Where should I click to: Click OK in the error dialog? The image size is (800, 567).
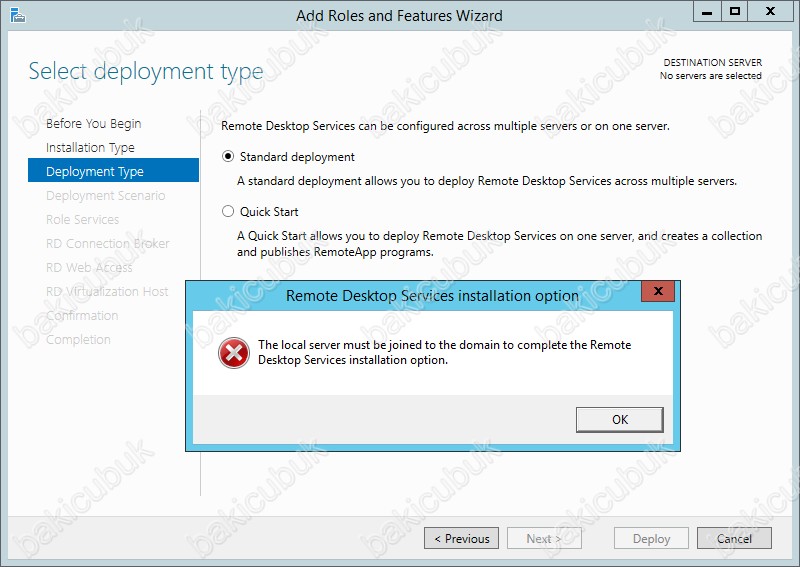point(620,419)
